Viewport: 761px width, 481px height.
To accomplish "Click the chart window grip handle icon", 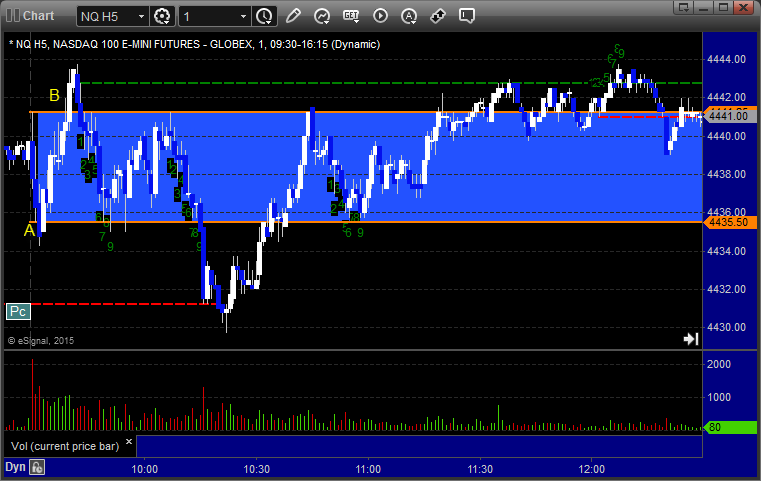I will tap(13, 16).
